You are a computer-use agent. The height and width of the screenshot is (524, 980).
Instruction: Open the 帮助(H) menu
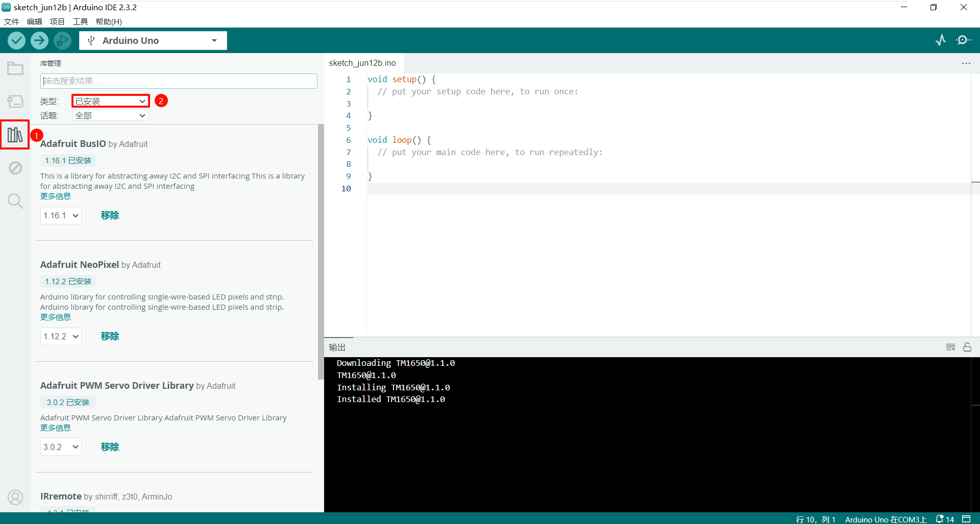pyautogui.click(x=109, y=21)
